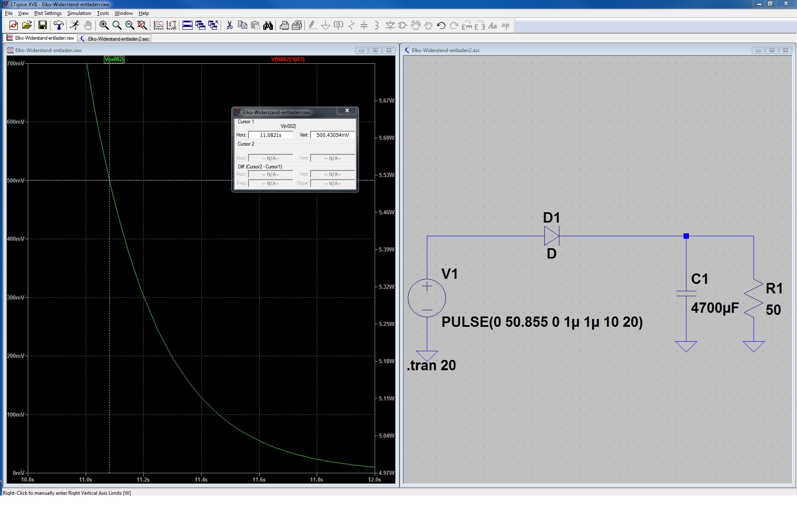Click the 700mV left axis label
The height and width of the screenshot is (532, 797).
[x=16, y=63]
